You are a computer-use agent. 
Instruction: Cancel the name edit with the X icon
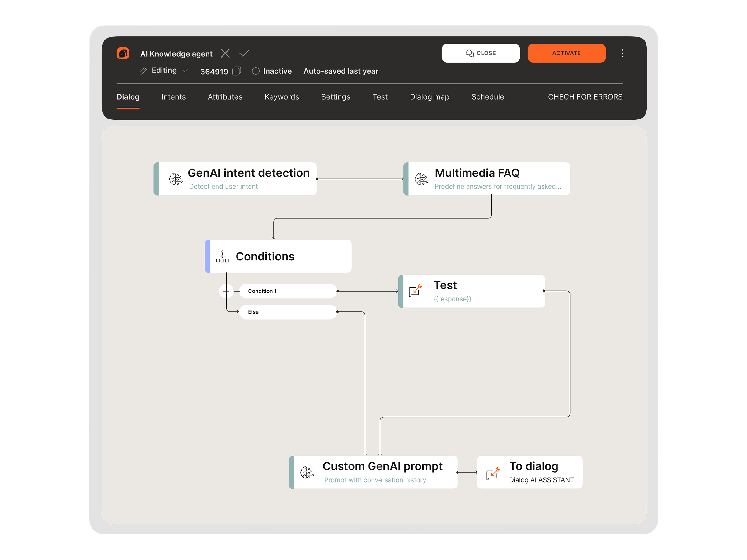(225, 53)
